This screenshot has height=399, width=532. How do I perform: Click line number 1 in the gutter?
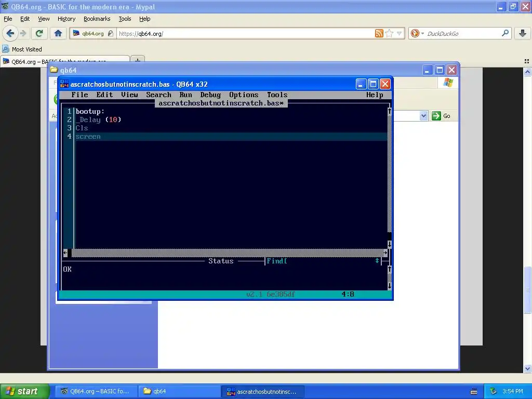pyautogui.click(x=69, y=111)
